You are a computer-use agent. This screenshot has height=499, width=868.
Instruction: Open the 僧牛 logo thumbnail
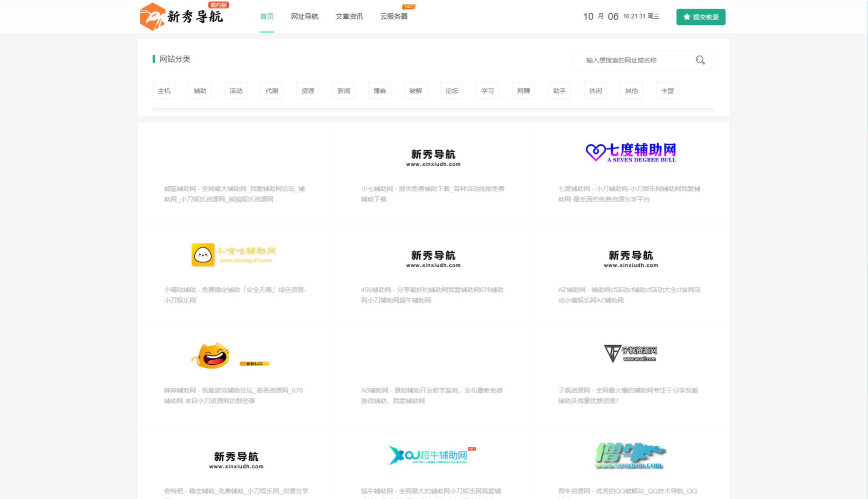[630, 455]
